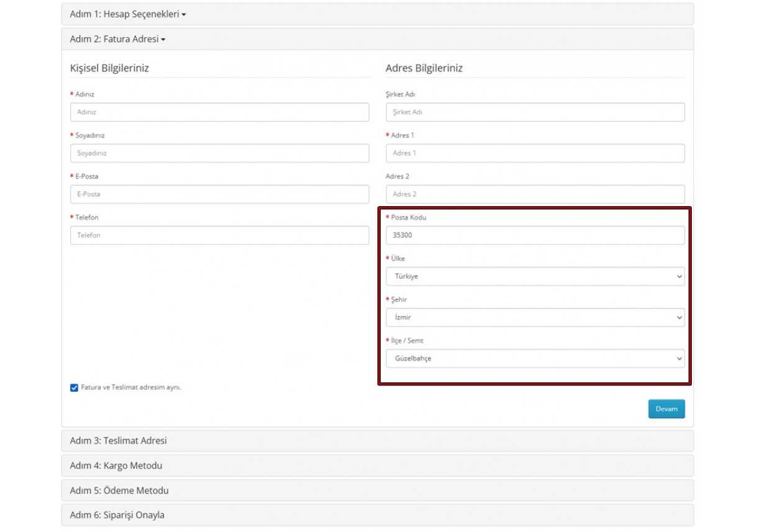The height and width of the screenshot is (532, 762).
Task: Select the Adres 1 text box
Action: [534, 153]
